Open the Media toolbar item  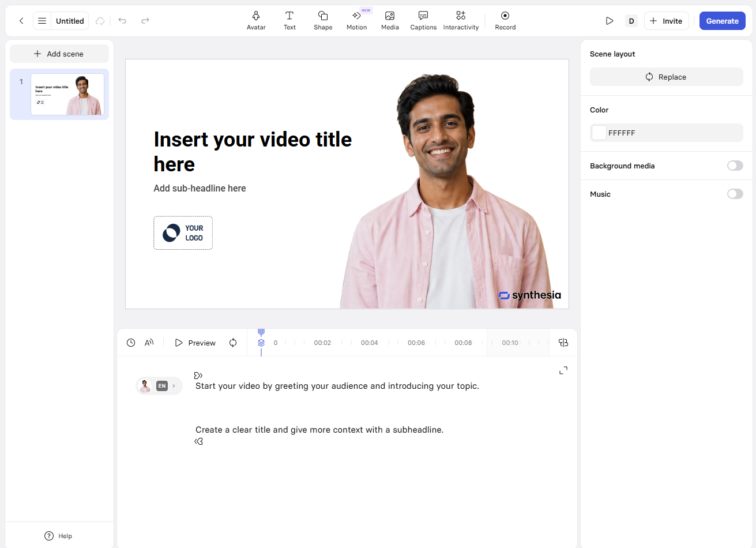(390, 21)
